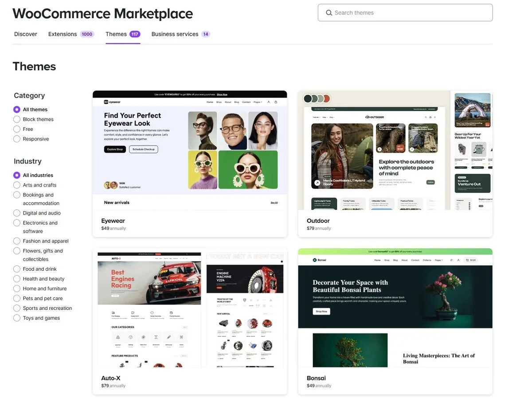Select Toys and games industry filter
Viewport: 532px width, 398px height.
[17, 318]
